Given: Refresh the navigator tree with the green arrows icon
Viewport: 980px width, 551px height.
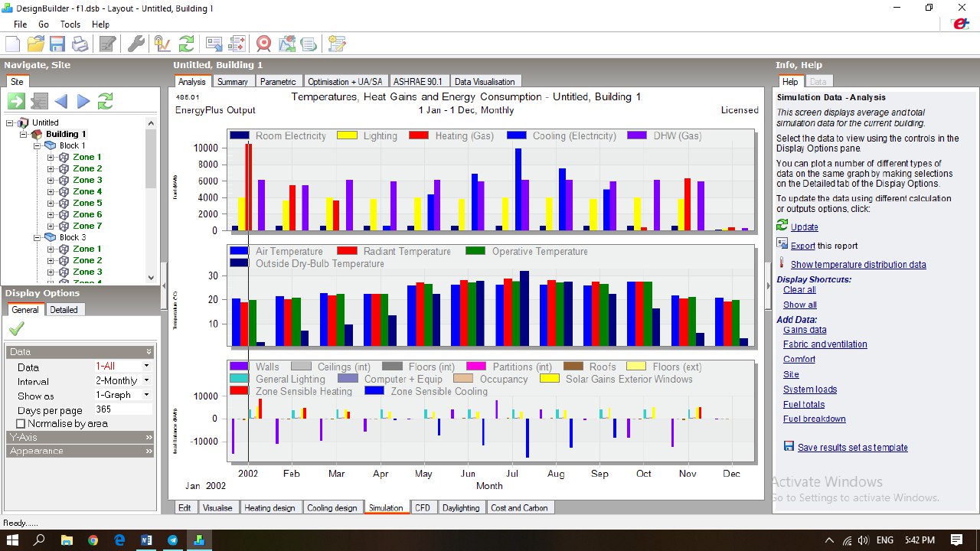Looking at the screenshot, I should (106, 101).
